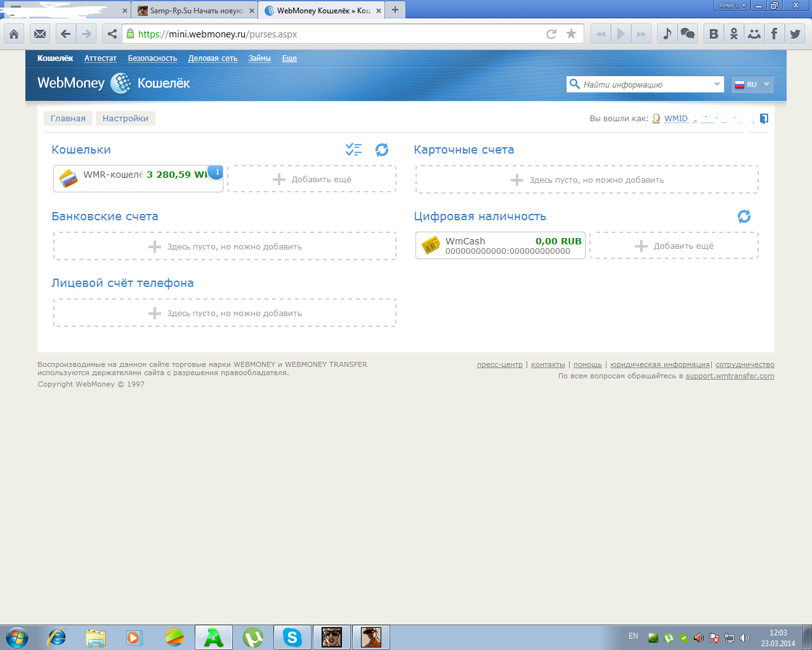The image size is (812, 650).
Task: Click the browser address bar URL
Action: 218,34
